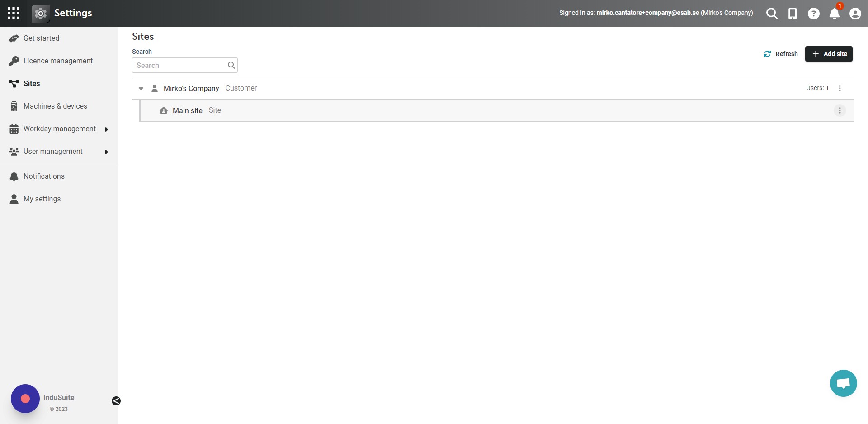Focus the Search input field

pos(185,65)
